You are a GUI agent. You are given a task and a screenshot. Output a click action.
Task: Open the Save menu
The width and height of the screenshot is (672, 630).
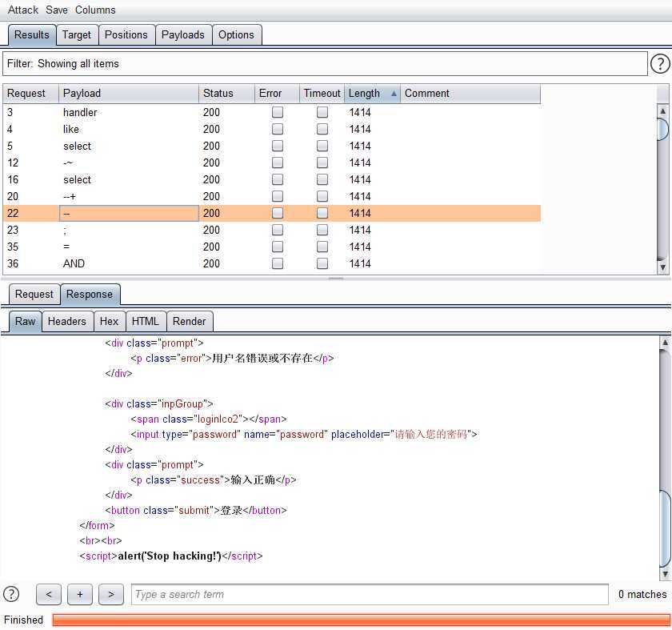click(57, 10)
